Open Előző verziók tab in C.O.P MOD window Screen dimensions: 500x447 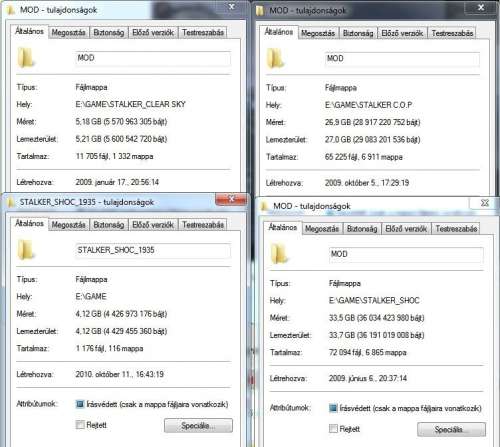pyautogui.click(x=402, y=33)
